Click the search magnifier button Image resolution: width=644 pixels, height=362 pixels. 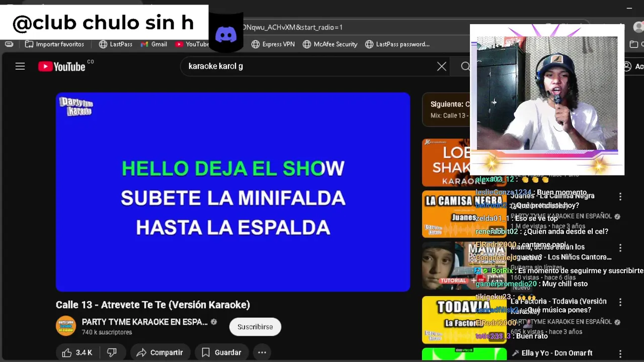[x=465, y=66]
